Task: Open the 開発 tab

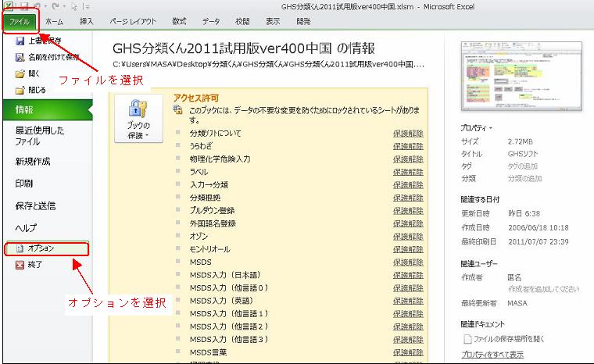Action: pyautogui.click(x=303, y=22)
